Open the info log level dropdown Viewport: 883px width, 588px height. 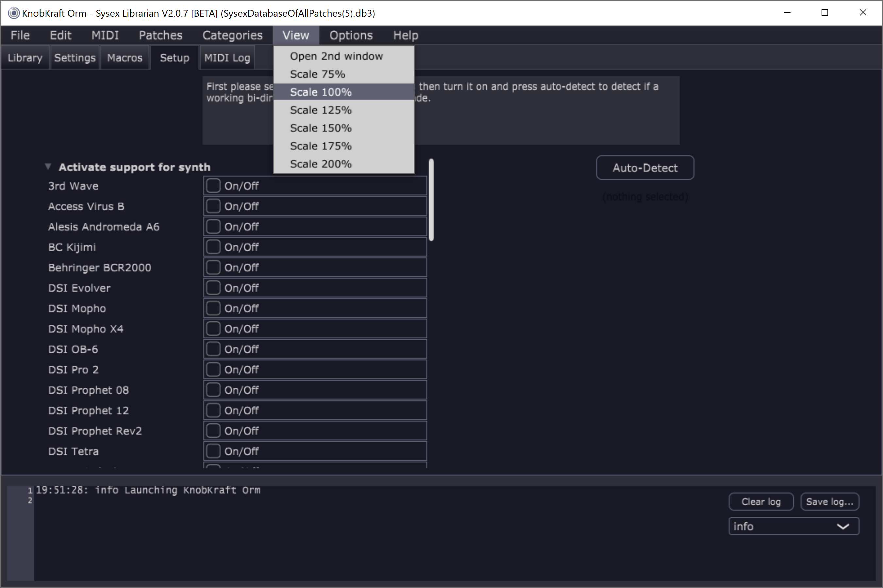pyautogui.click(x=793, y=526)
